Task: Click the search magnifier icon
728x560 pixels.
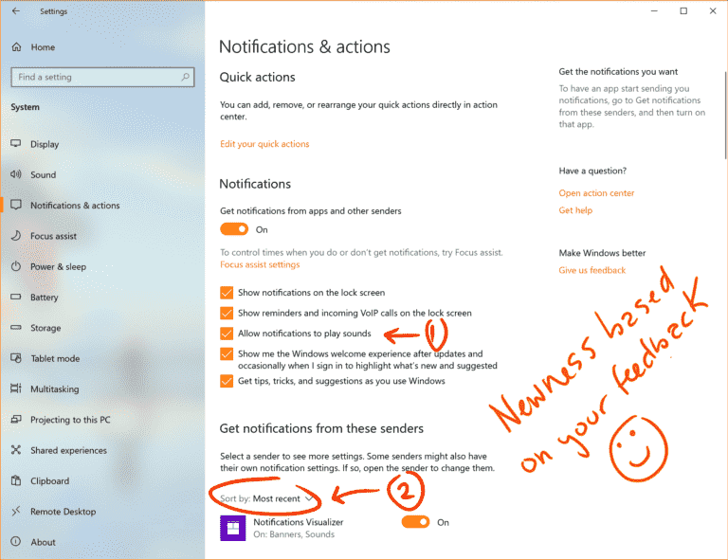Action: click(x=185, y=77)
